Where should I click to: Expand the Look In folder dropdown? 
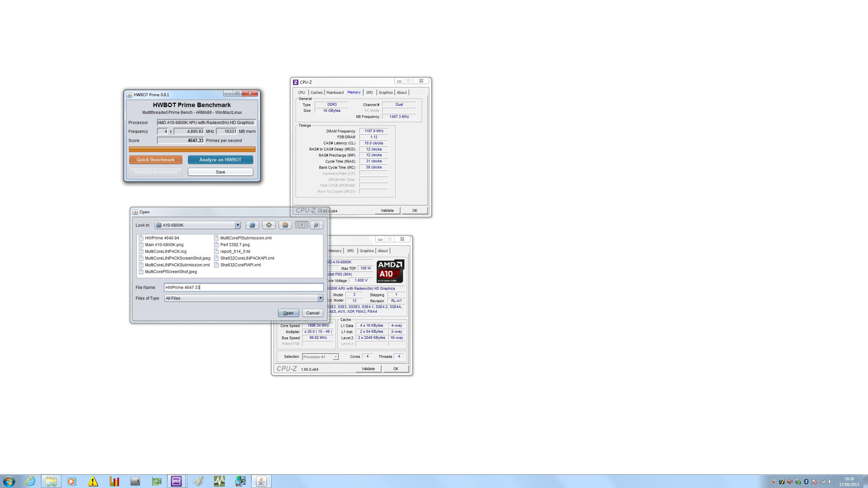pos(237,225)
